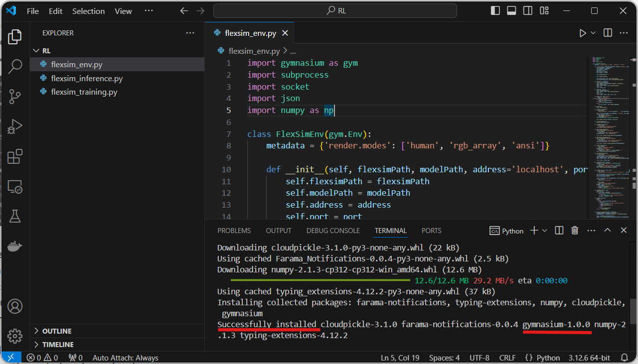Toggle the bottom panel layout button
This screenshot has width=638, height=364.
[511, 11]
